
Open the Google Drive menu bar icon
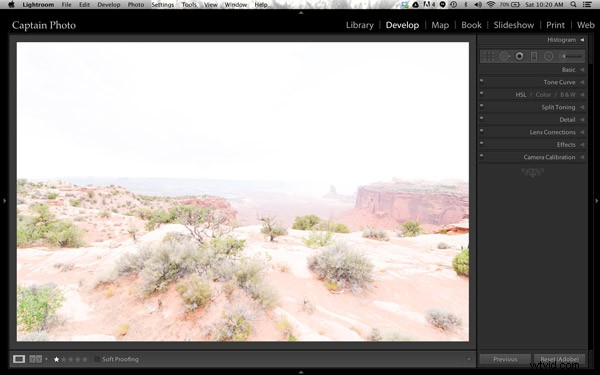(x=415, y=5)
